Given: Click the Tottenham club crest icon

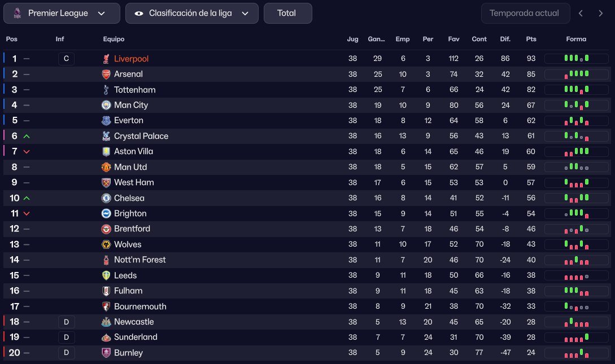Looking at the screenshot, I should (x=106, y=90).
